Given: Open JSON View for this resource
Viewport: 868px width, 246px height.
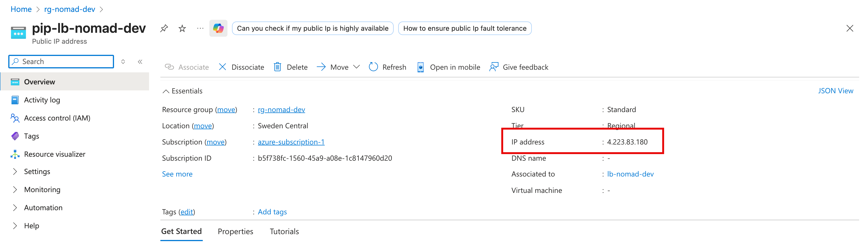Looking at the screenshot, I should coord(836,91).
